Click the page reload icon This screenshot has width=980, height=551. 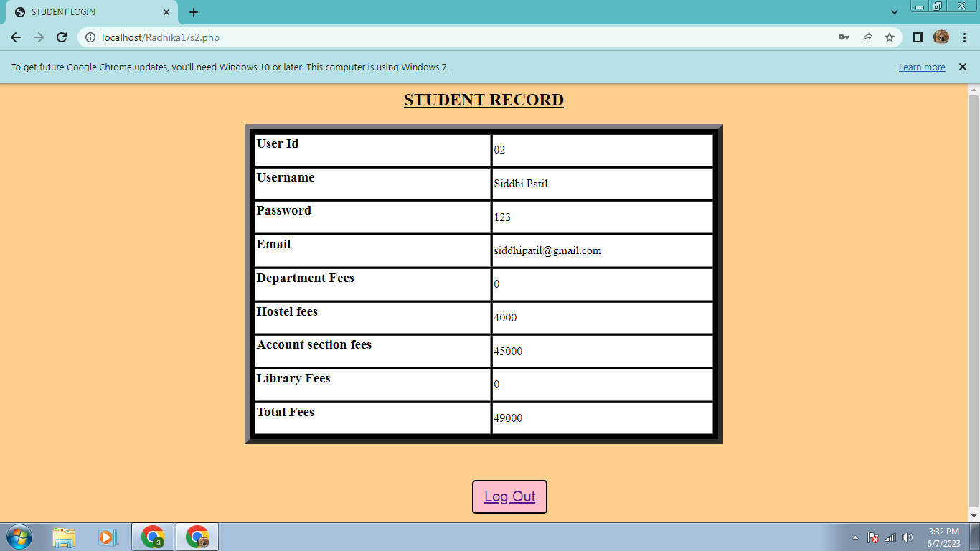click(x=61, y=37)
